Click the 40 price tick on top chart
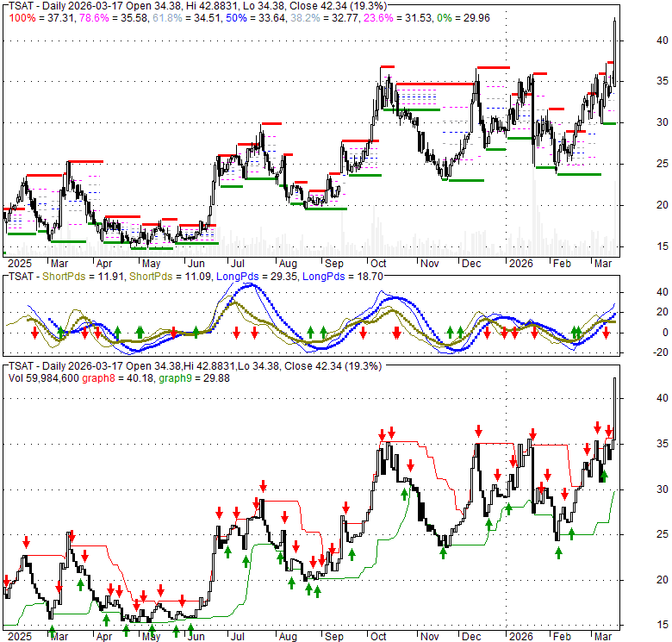This screenshot has height=642, width=672. pyautogui.click(x=663, y=41)
